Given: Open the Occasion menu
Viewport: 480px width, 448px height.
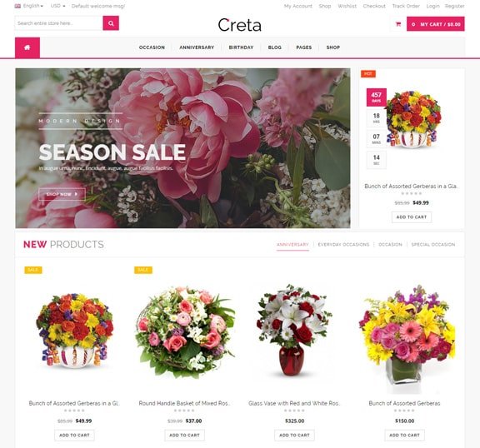Looking at the screenshot, I should coord(152,47).
